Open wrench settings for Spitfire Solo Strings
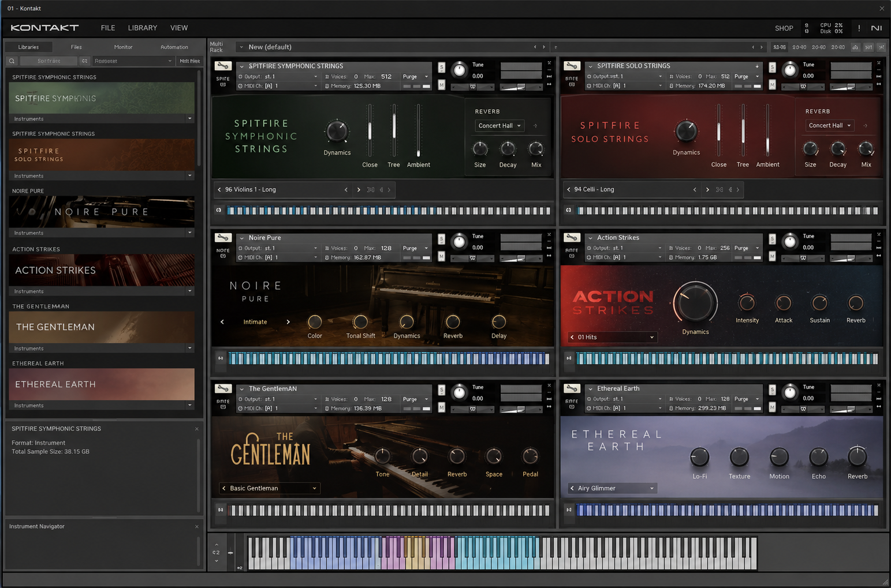891x588 pixels. pos(572,66)
